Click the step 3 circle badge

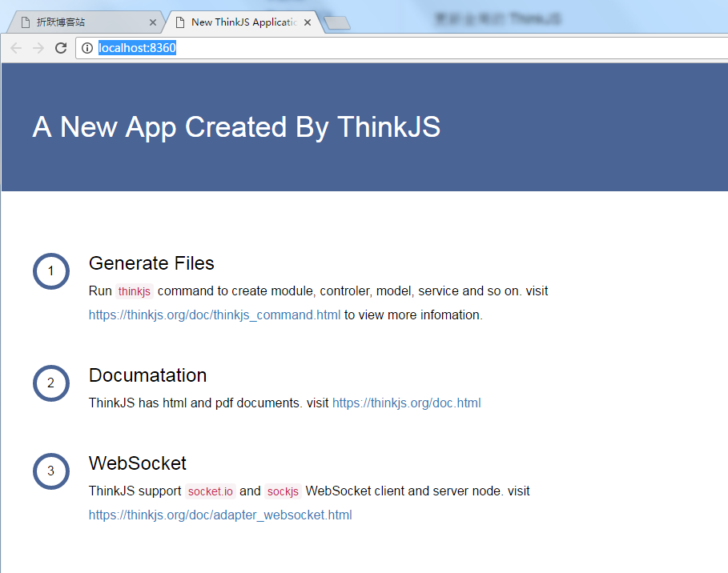(x=51, y=471)
